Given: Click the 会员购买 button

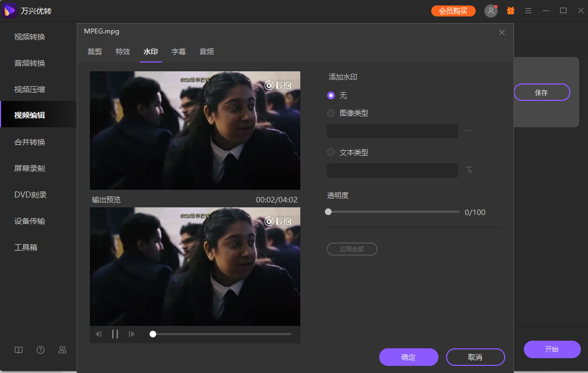Looking at the screenshot, I should [x=453, y=11].
